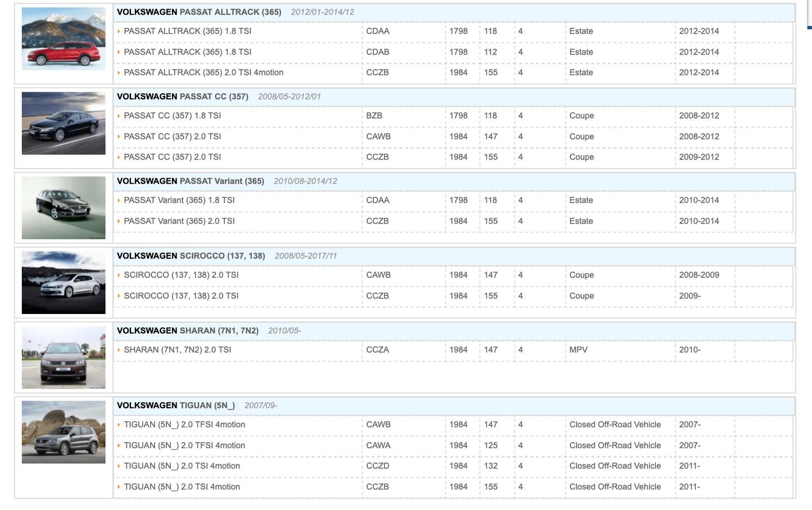Click the 2012/01-2014/12 date range text
The width and height of the screenshot is (812, 510).
323,12
